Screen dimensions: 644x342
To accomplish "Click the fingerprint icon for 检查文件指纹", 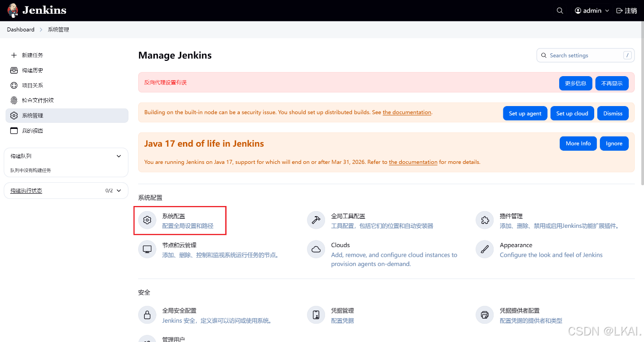I will [x=14, y=100].
